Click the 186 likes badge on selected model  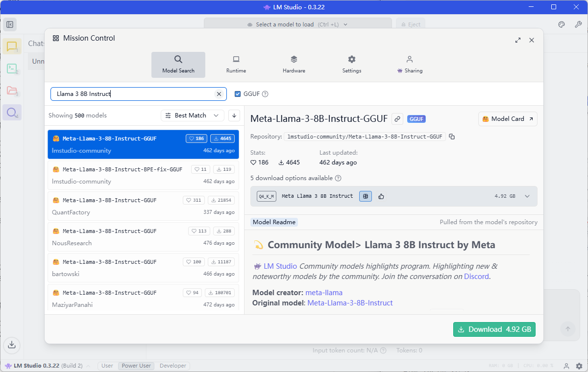(196, 139)
